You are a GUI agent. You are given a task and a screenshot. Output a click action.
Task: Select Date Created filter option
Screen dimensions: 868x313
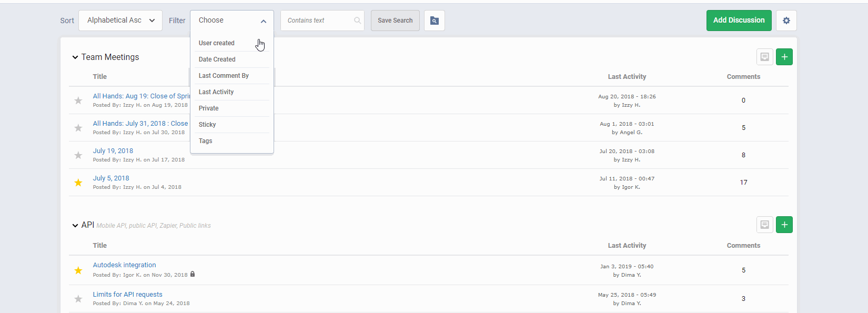pos(232,59)
